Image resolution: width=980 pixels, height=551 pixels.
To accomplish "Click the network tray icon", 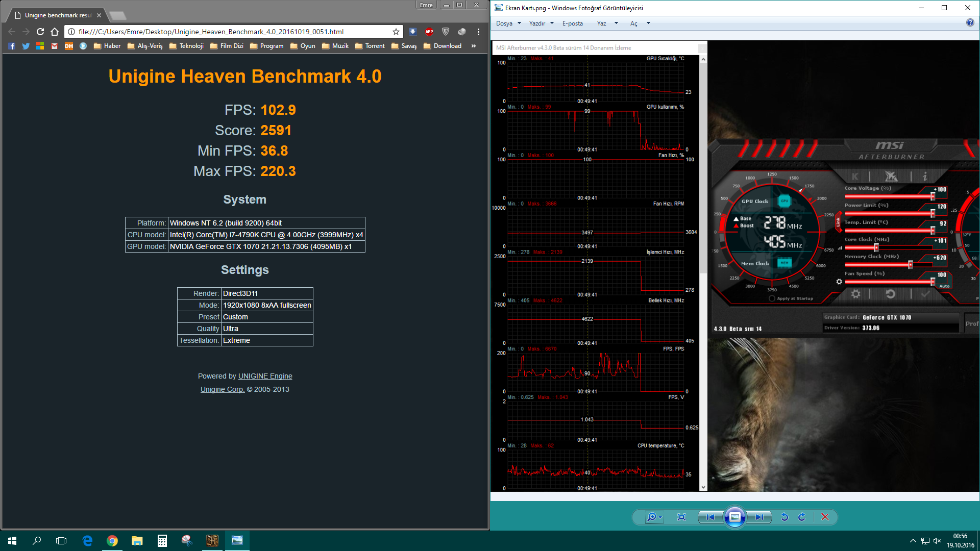I will pos(925,541).
